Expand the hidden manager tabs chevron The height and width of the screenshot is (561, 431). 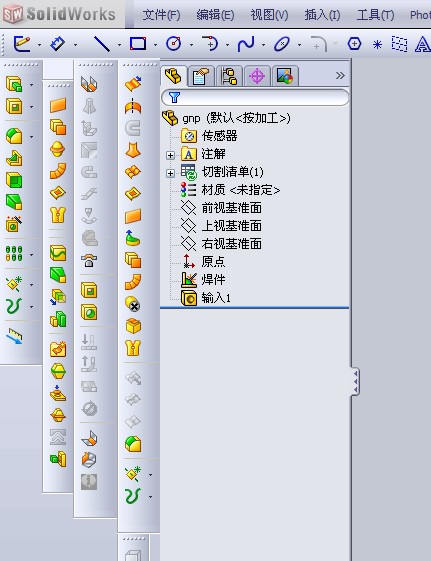pyautogui.click(x=340, y=75)
